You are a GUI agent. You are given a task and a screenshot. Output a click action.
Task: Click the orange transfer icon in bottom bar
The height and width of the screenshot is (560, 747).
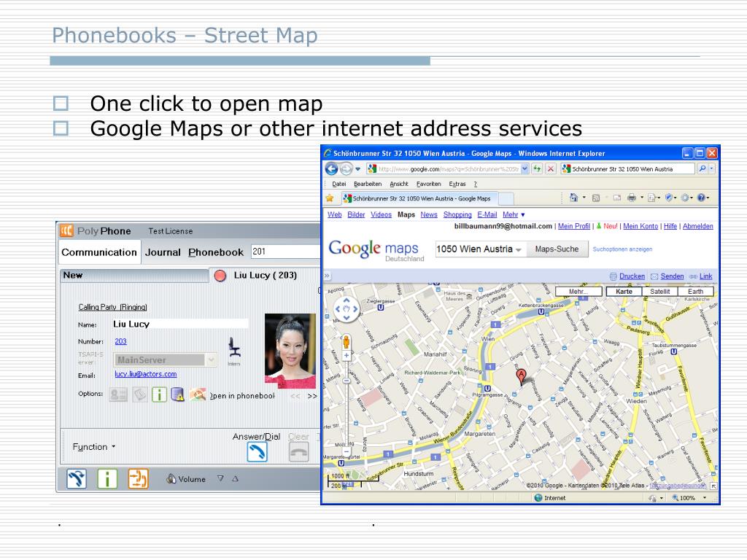138,478
